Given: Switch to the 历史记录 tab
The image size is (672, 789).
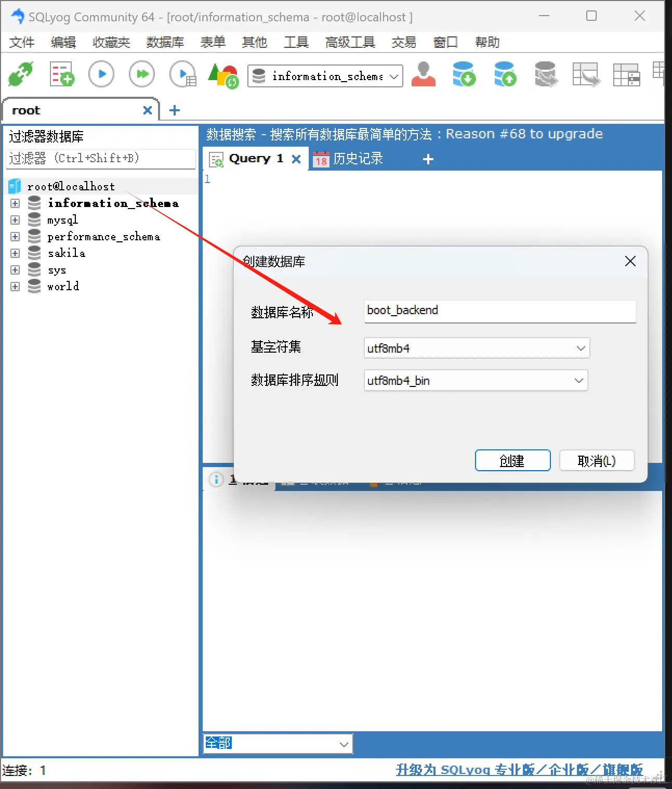Looking at the screenshot, I should [x=348, y=159].
